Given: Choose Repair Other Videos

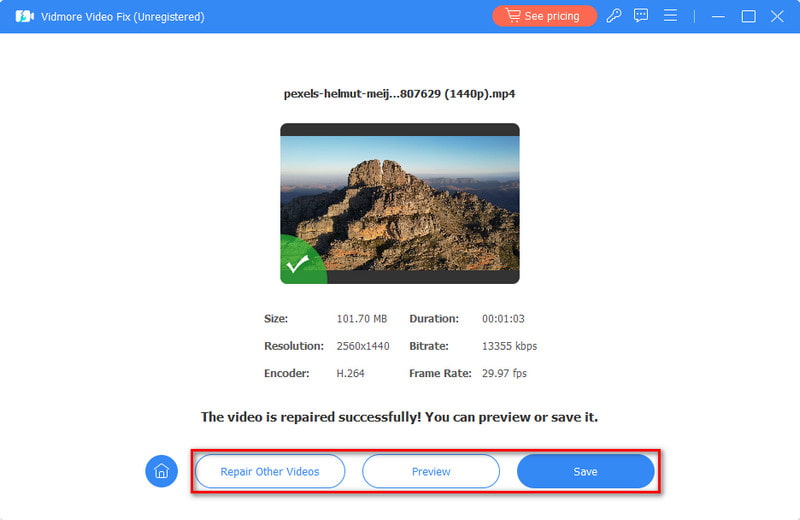Looking at the screenshot, I should [270, 471].
